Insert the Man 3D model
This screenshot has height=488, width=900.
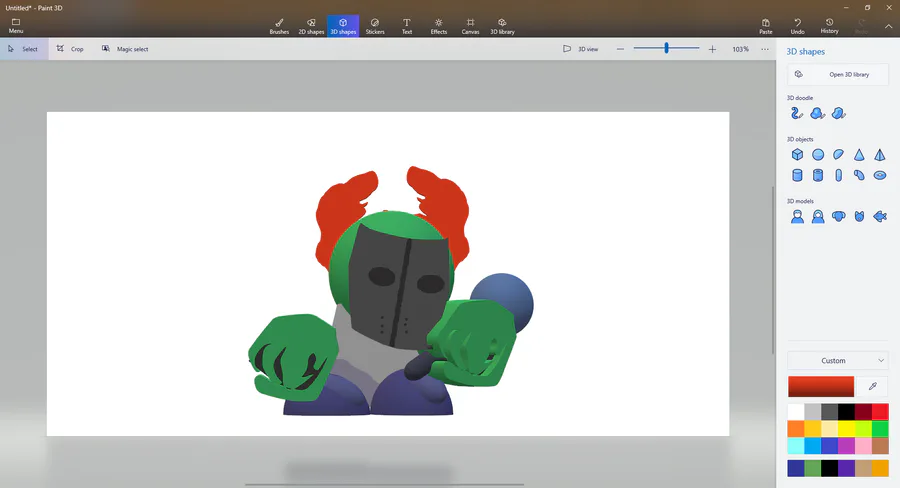pos(797,216)
